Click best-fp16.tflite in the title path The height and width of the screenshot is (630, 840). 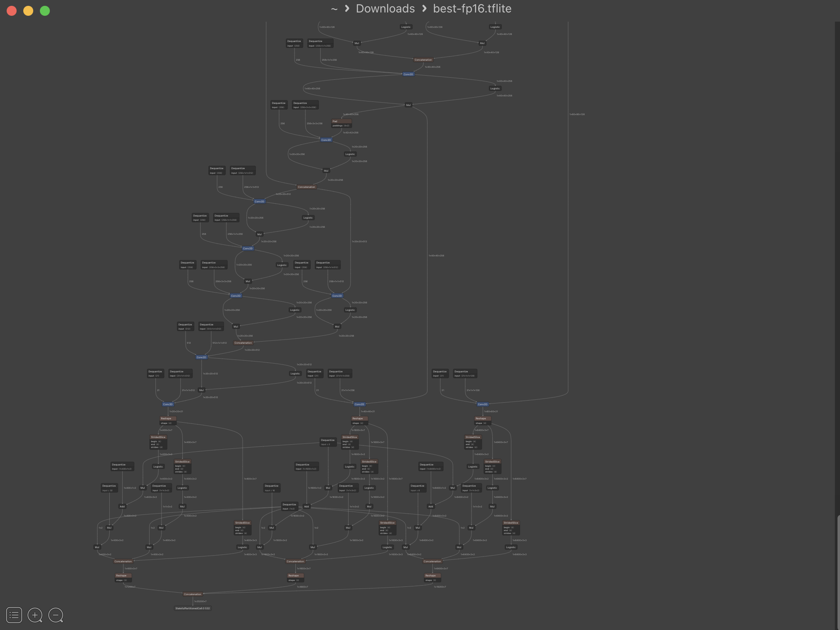[472, 9]
